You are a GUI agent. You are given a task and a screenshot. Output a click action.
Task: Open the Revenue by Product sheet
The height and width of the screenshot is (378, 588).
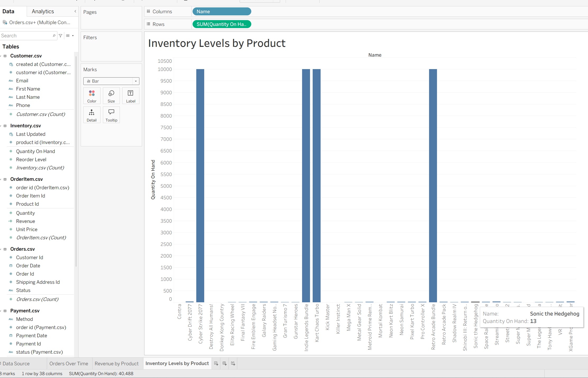coord(116,363)
